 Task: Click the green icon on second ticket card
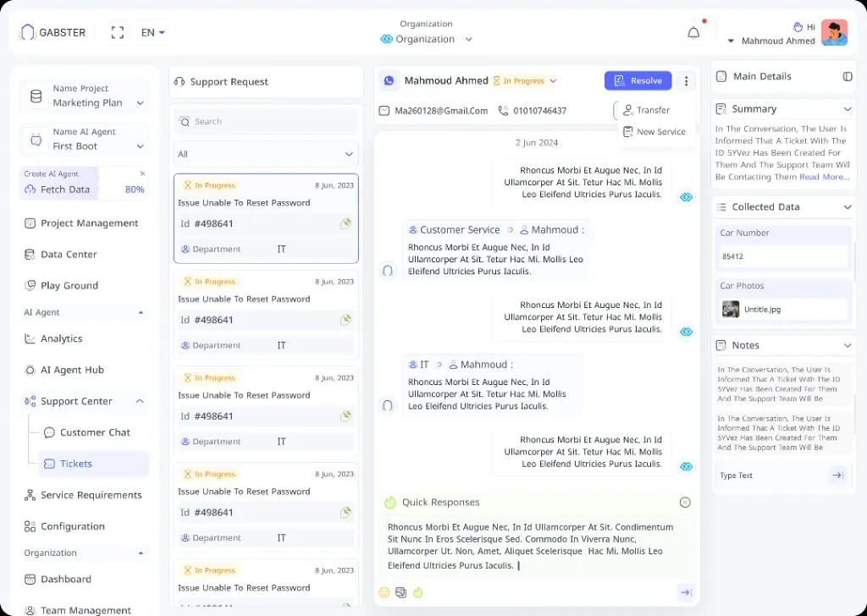point(345,320)
